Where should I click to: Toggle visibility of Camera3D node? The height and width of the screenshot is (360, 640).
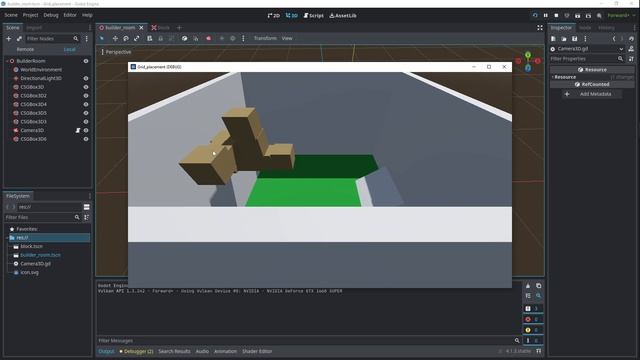[x=86, y=131]
